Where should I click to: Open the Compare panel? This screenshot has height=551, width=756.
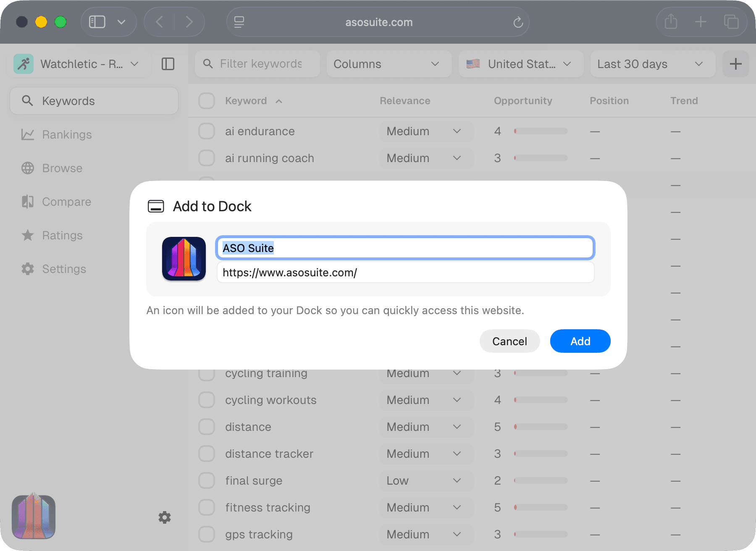66,202
